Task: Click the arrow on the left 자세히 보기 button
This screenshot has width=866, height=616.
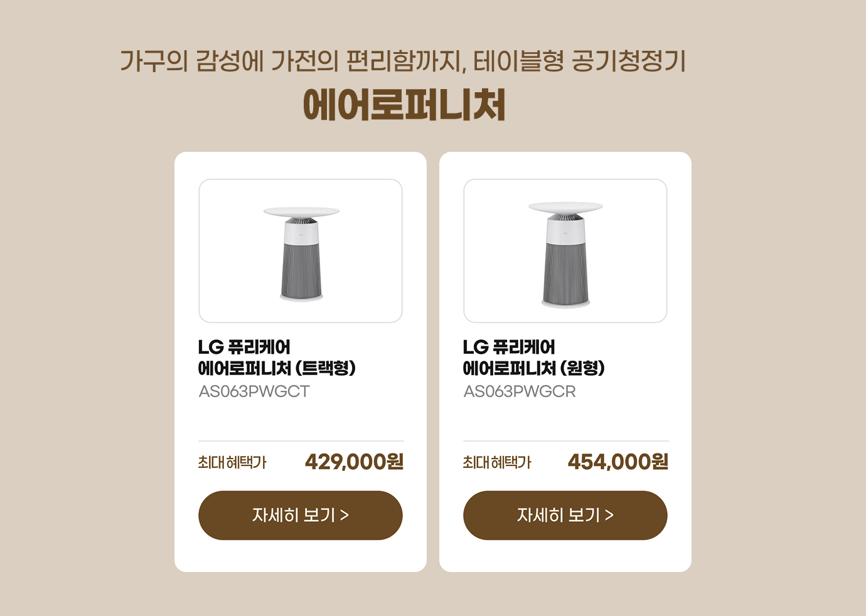Action: 345,515
